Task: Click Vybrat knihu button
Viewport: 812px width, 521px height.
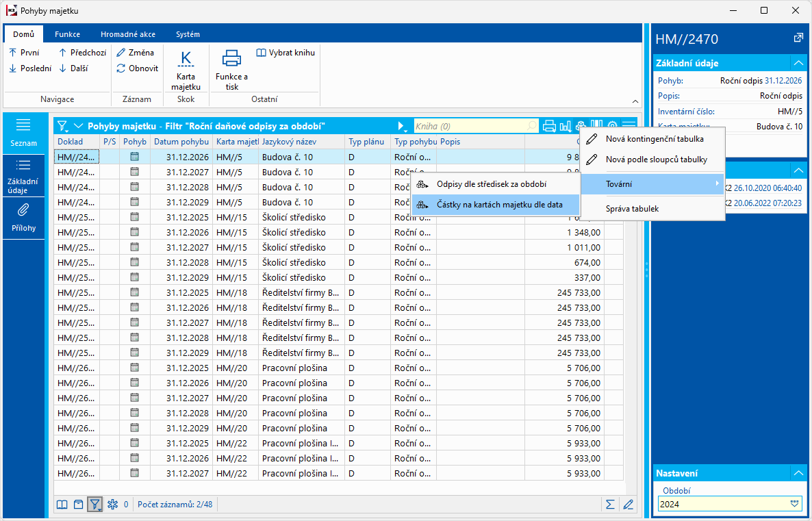Action: click(286, 52)
